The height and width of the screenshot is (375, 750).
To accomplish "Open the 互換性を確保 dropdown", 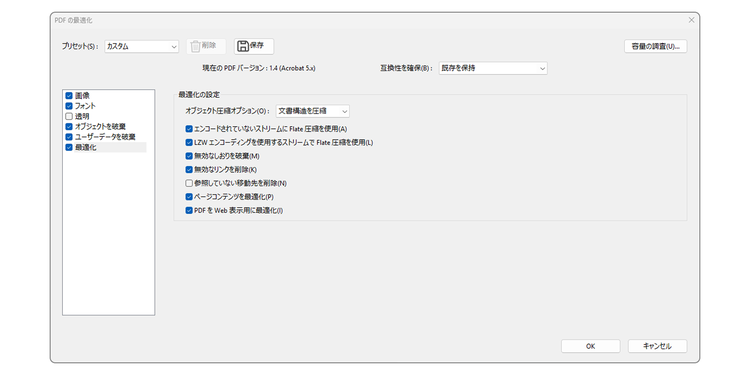I will click(493, 68).
